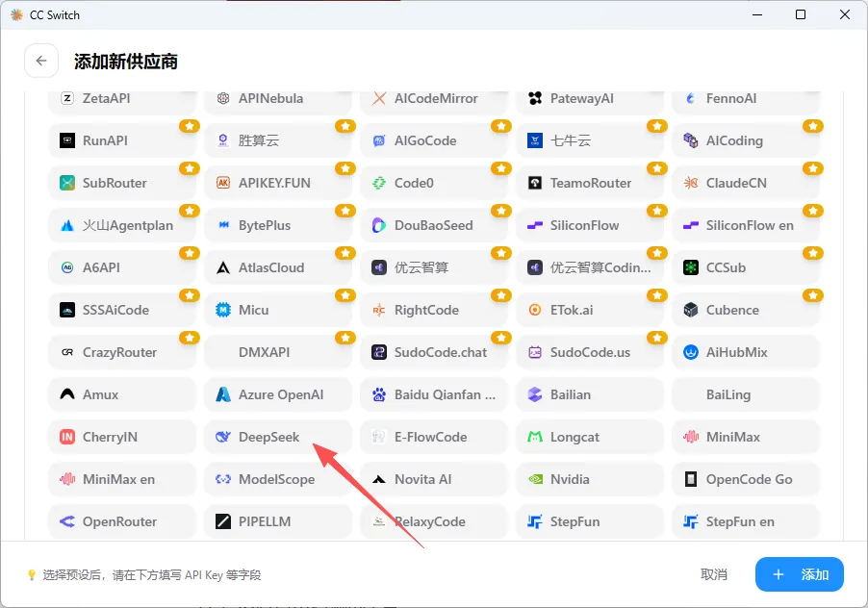Choose the Bailian provider
The width and height of the screenshot is (868, 608).
coord(590,394)
